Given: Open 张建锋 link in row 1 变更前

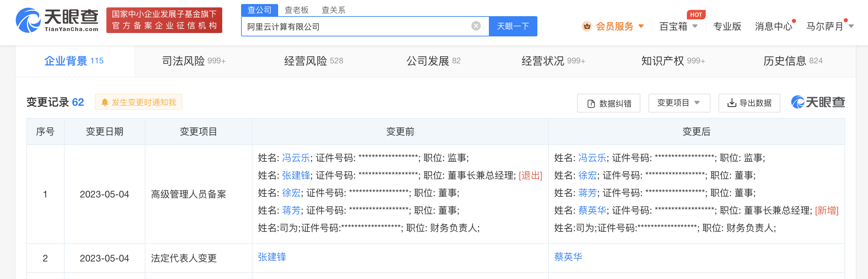Looking at the screenshot, I should (x=296, y=176).
